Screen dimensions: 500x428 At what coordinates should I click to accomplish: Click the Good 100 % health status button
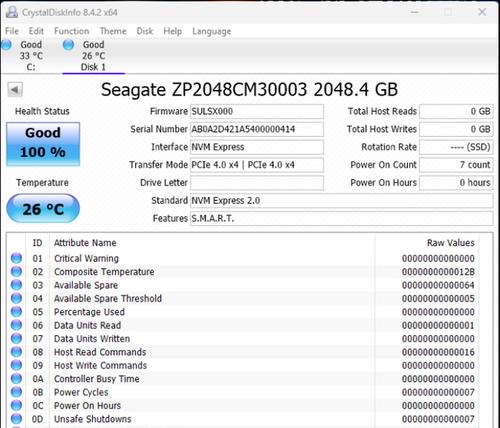tap(43, 144)
